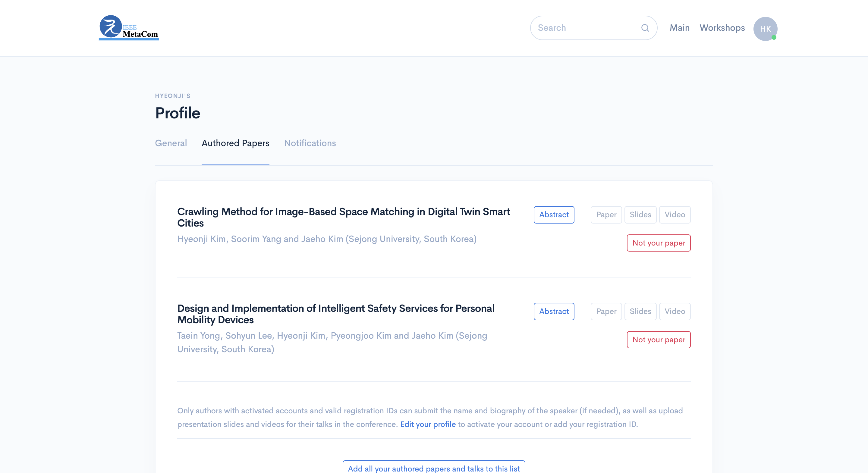Screen dimensions: 868x473
Task: Open Abstract for Intelligent Safety Services paper
Action: [x=554, y=311]
